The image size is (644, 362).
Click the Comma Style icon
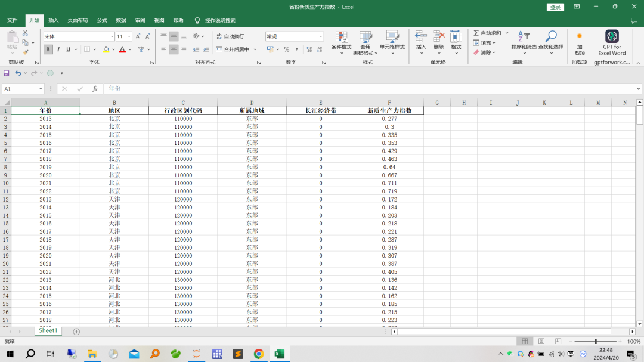click(296, 49)
